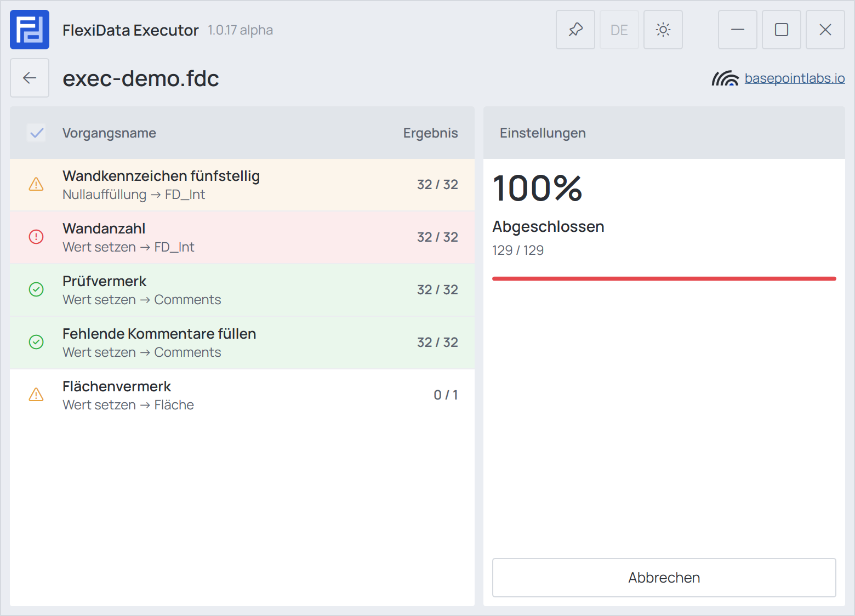Click warning icon next to Flächenvermerk

coord(36,395)
